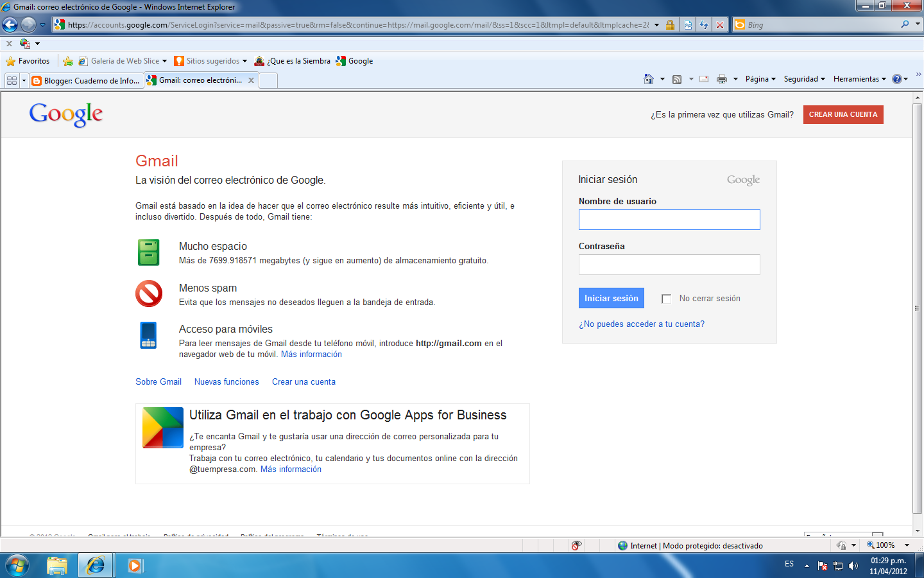The width and height of the screenshot is (924, 578).
Task: Open the ¿No puedes acceder a tu cuenta? link
Action: pyautogui.click(x=641, y=324)
